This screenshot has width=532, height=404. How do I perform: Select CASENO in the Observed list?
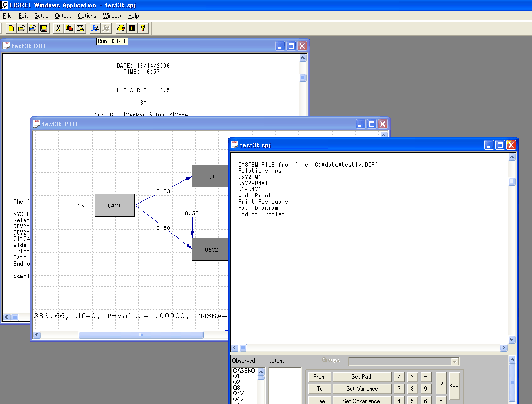coord(244,370)
